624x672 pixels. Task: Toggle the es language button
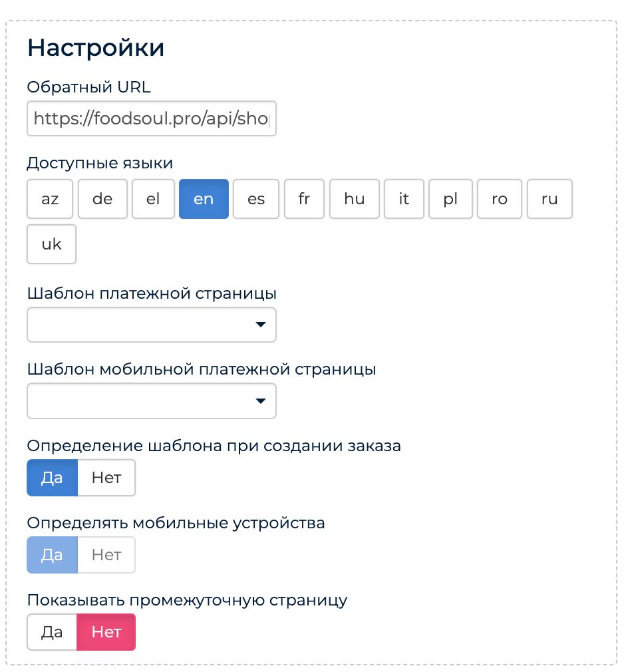pyautogui.click(x=256, y=199)
